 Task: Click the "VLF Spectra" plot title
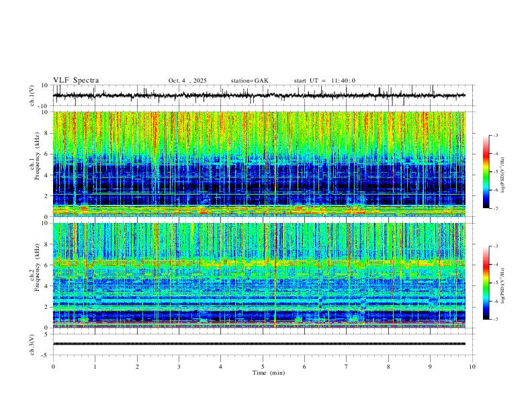[76, 81]
